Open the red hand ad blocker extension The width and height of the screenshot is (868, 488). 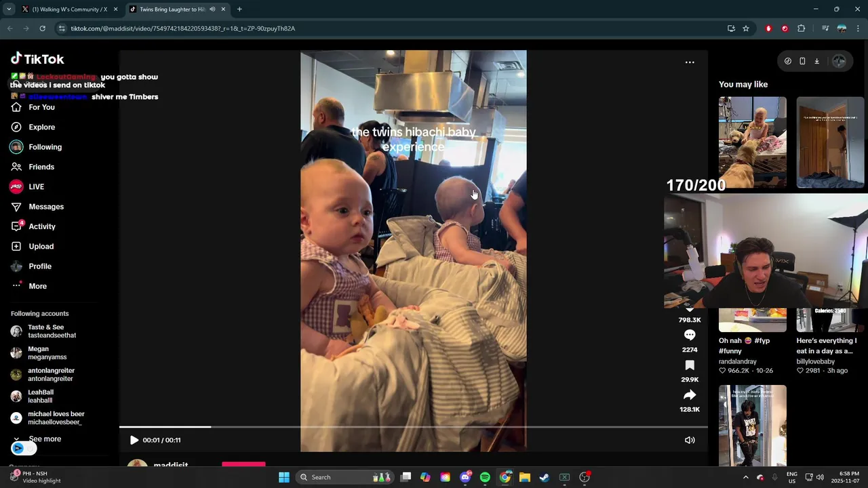tap(768, 28)
